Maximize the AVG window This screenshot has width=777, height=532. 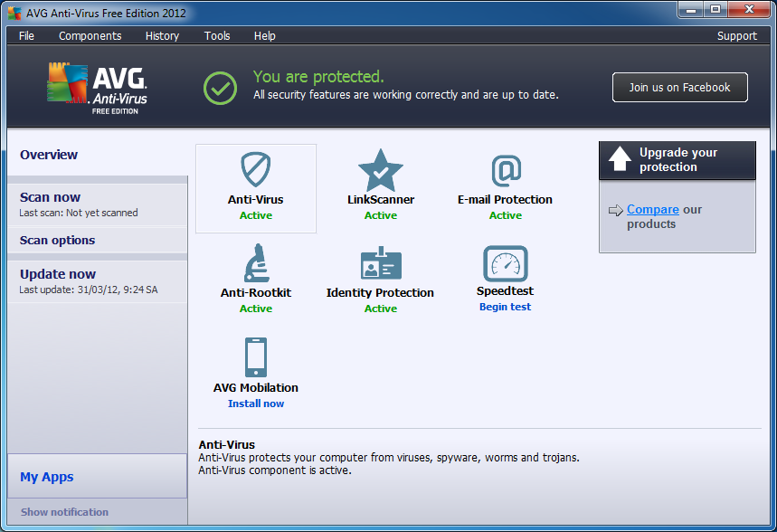pyautogui.click(x=715, y=9)
